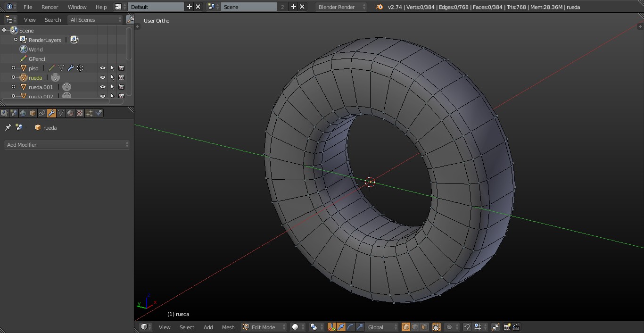The image size is (644, 333).
Task: Open the Texture checkerboard tab
Action: (x=80, y=113)
